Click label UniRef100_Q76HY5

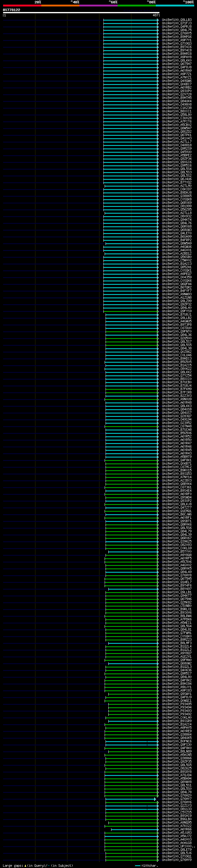point(177,33)
